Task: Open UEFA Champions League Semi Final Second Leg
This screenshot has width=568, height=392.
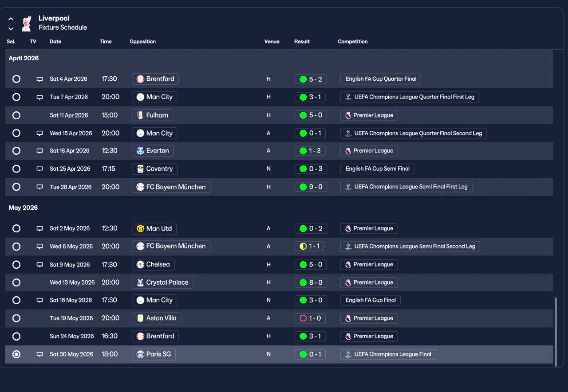Action: [410, 246]
